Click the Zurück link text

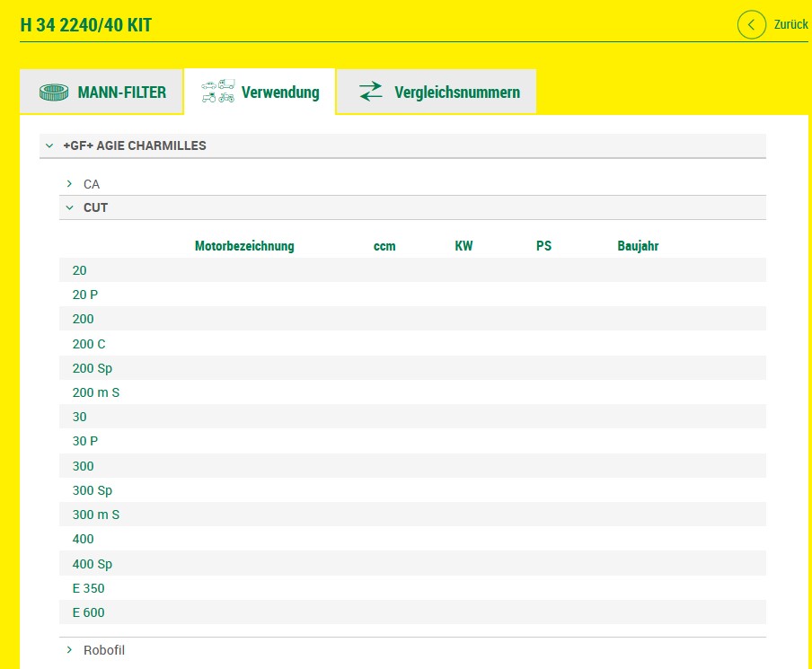coord(790,25)
